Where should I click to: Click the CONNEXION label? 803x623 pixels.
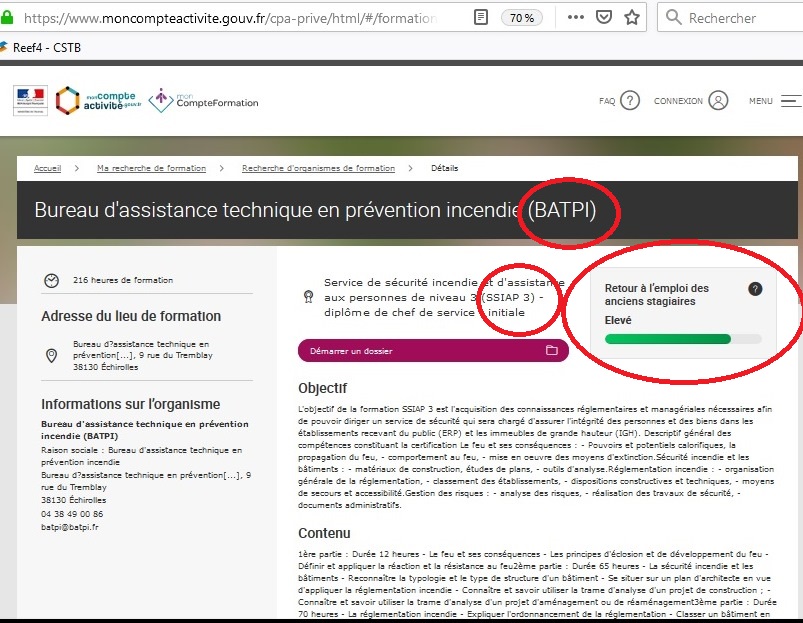coord(678,101)
